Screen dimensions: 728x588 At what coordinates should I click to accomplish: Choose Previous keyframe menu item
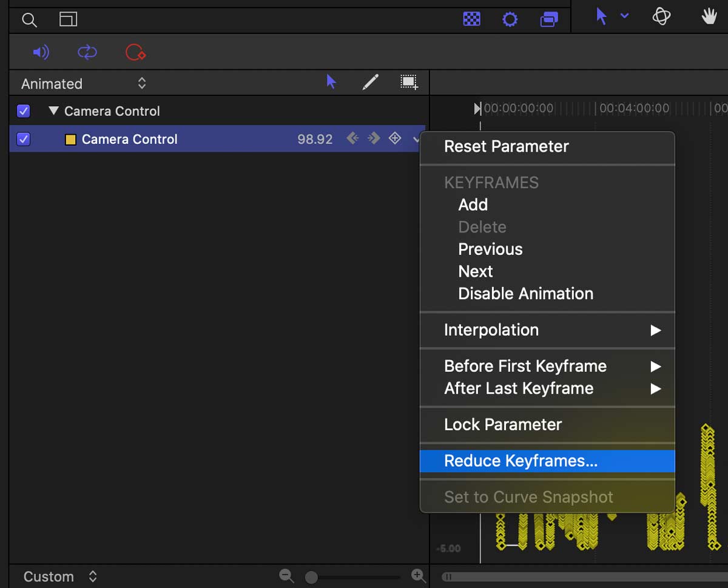(x=547, y=249)
